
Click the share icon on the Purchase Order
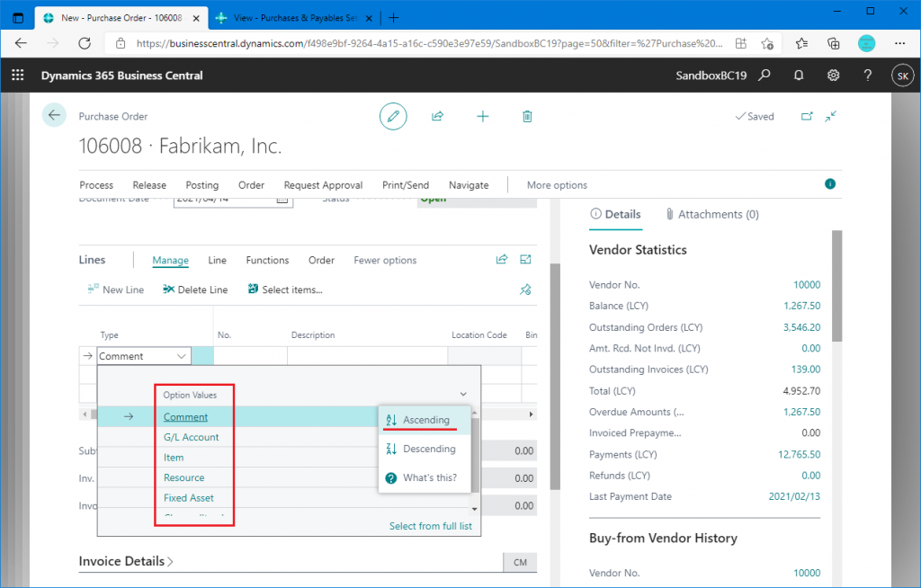(x=438, y=116)
